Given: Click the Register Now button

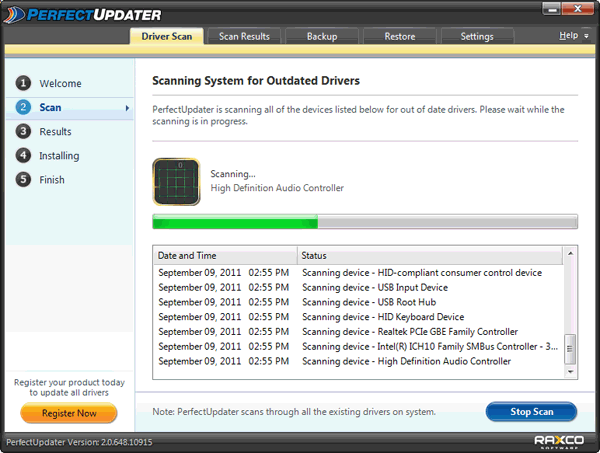Looking at the screenshot, I should (69, 413).
